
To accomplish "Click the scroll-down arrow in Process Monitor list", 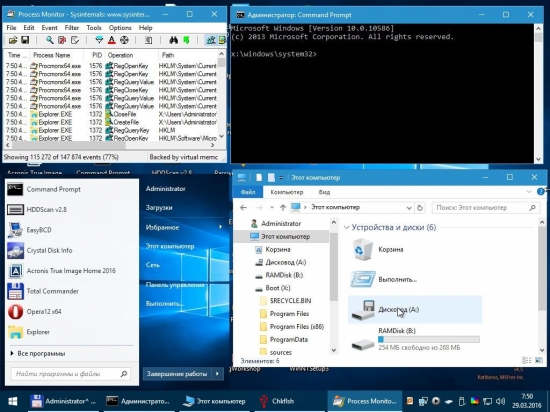I will point(221,136).
